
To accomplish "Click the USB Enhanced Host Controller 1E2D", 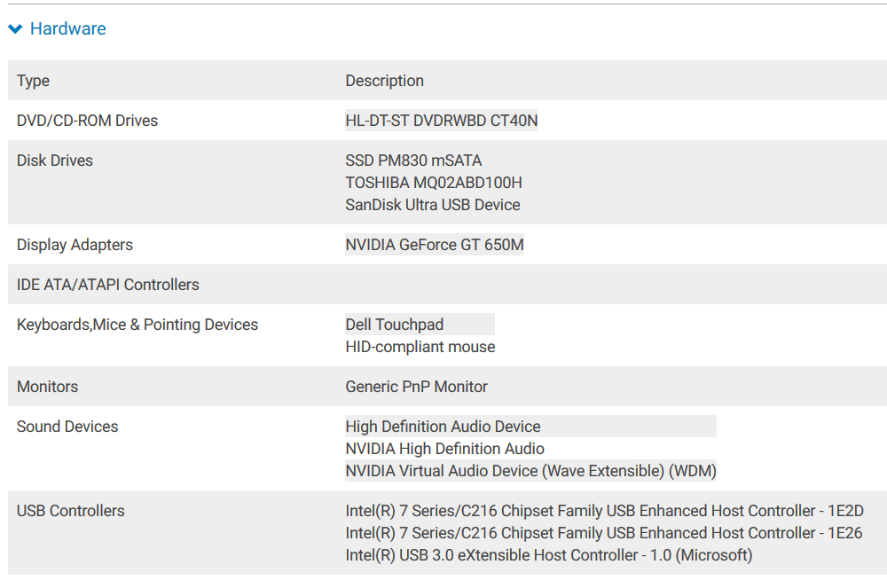I will click(604, 511).
